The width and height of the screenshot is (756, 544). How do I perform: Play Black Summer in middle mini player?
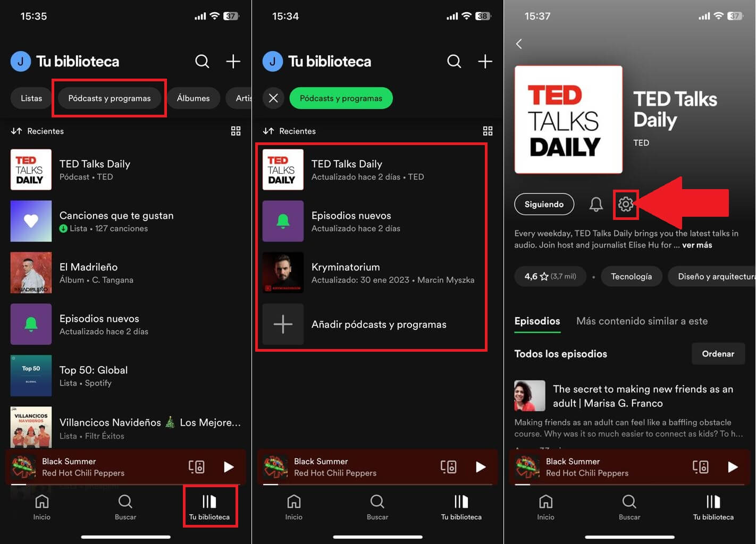(481, 467)
